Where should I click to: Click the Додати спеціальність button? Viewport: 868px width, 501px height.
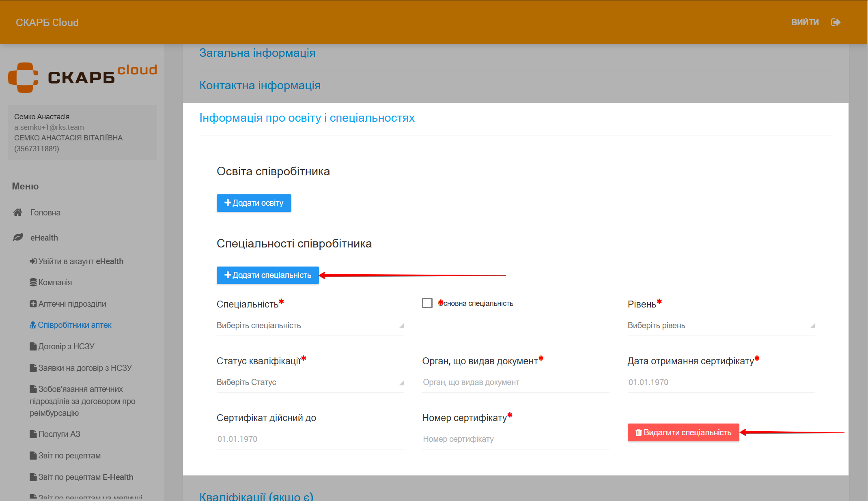267,275
